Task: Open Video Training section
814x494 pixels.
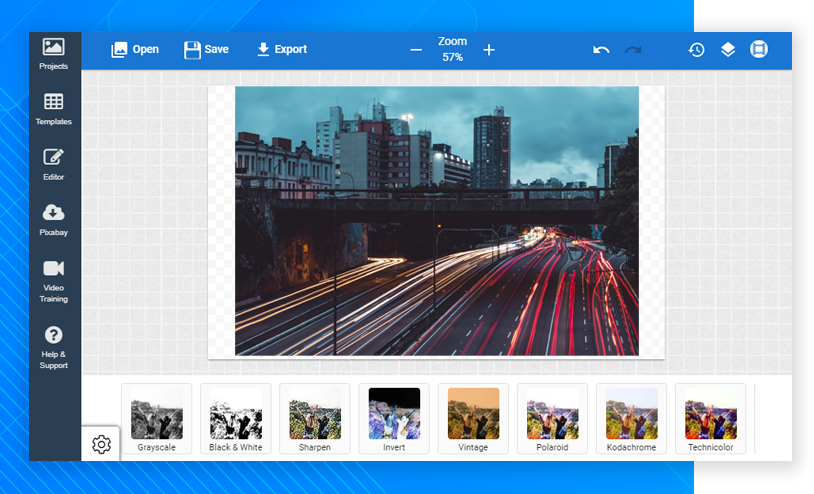Action: [x=53, y=281]
